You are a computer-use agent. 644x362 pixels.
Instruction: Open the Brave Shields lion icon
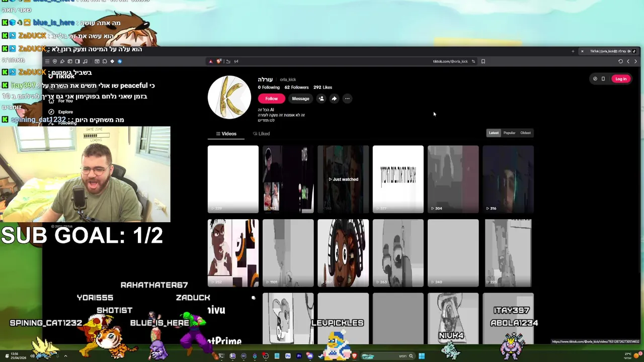[x=218, y=61]
